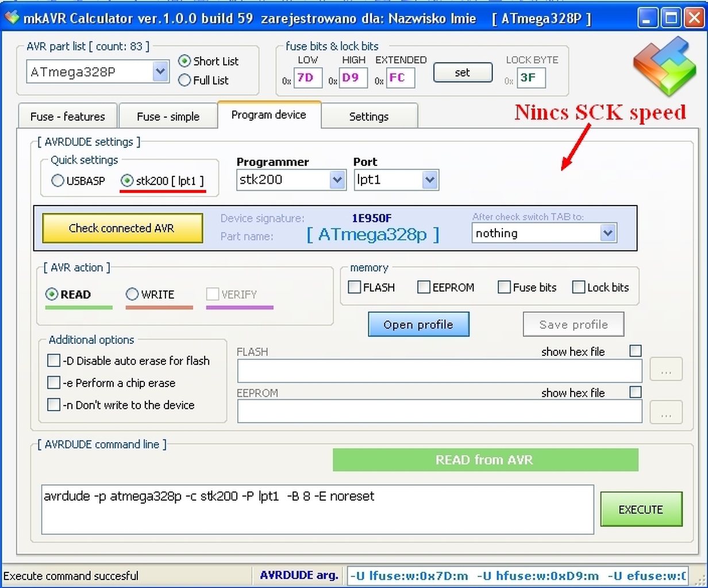Expand the After check switch TAB dropdown
The image size is (708, 588).
[x=608, y=233]
